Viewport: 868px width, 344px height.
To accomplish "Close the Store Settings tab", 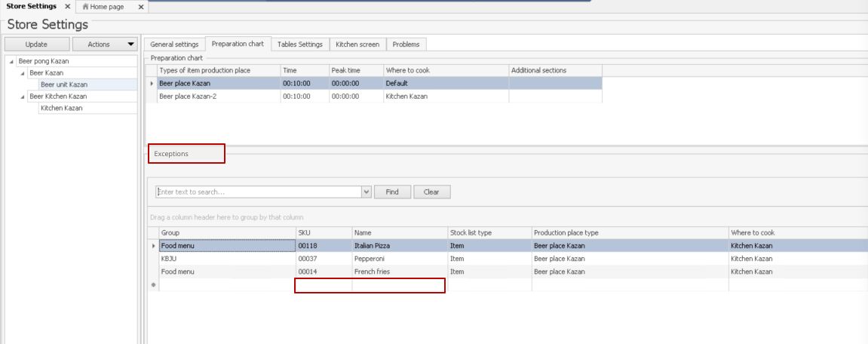I will point(68,7).
